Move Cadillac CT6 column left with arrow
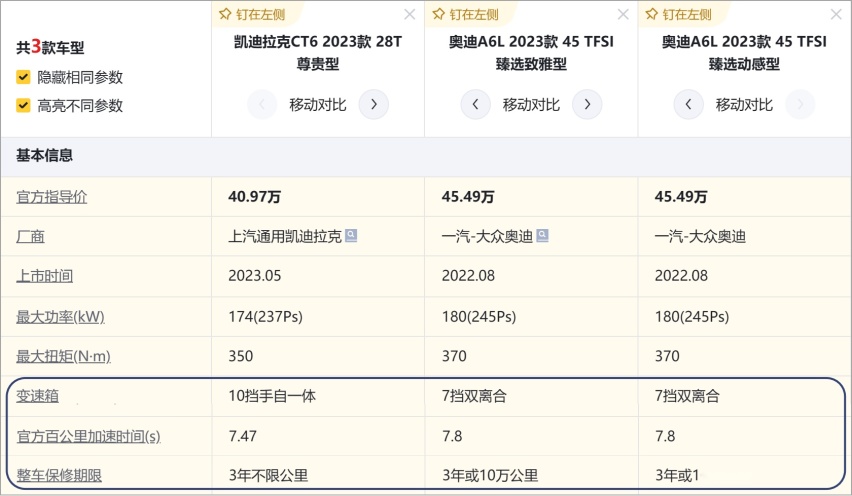 pyautogui.click(x=262, y=104)
